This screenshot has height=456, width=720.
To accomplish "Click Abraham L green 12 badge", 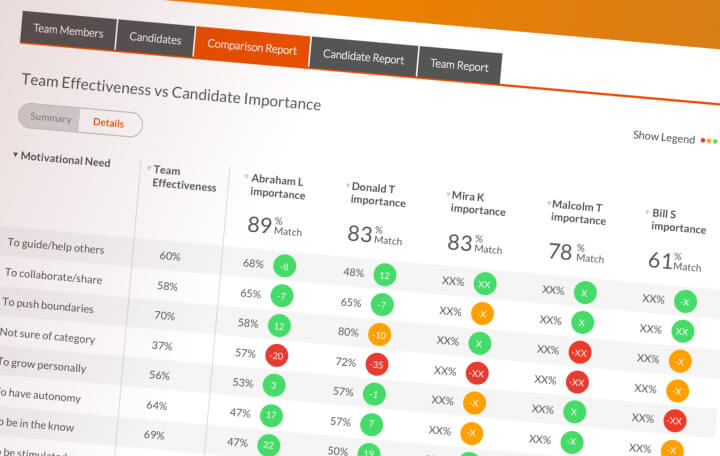I will click(279, 326).
